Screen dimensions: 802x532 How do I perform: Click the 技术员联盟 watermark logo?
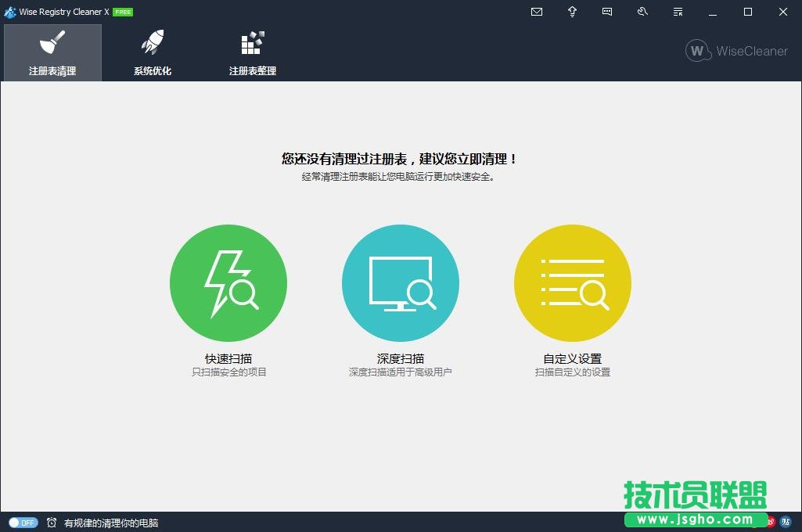click(695, 494)
